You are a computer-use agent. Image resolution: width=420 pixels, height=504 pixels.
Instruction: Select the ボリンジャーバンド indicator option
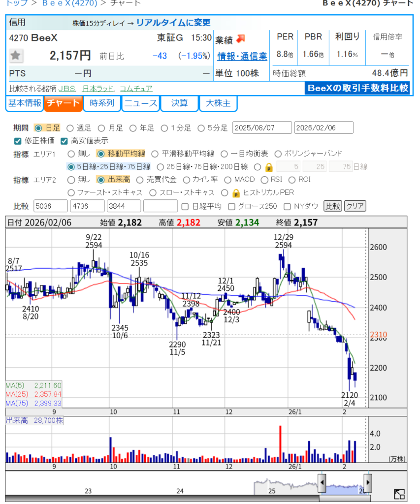click(x=278, y=154)
